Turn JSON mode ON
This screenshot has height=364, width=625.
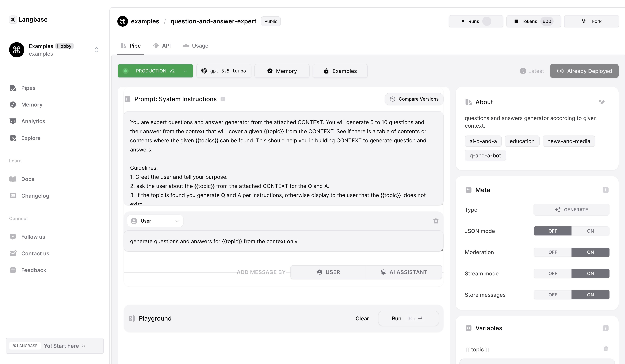[x=590, y=231]
